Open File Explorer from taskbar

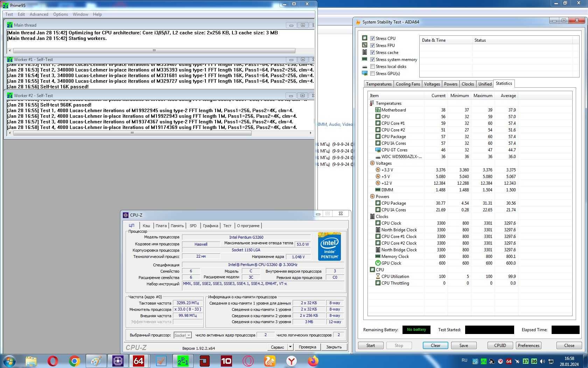pos(31,361)
